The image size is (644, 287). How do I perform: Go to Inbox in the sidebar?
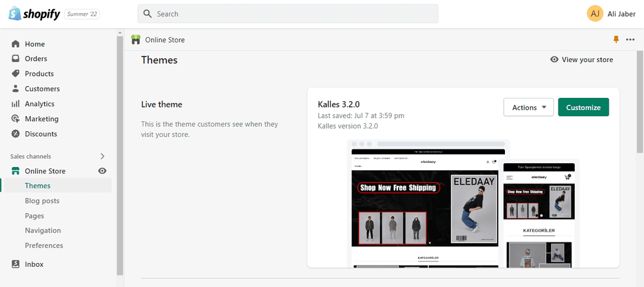click(x=34, y=264)
